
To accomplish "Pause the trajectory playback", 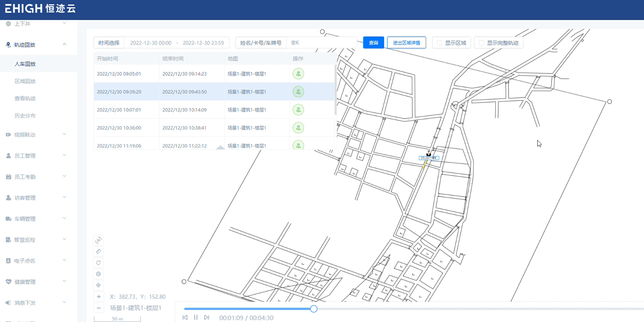I will 195,317.
